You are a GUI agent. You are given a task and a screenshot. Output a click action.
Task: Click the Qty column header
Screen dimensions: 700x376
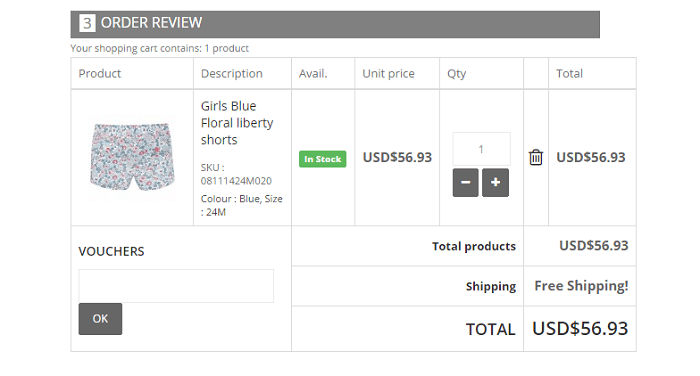click(x=457, y=74)
